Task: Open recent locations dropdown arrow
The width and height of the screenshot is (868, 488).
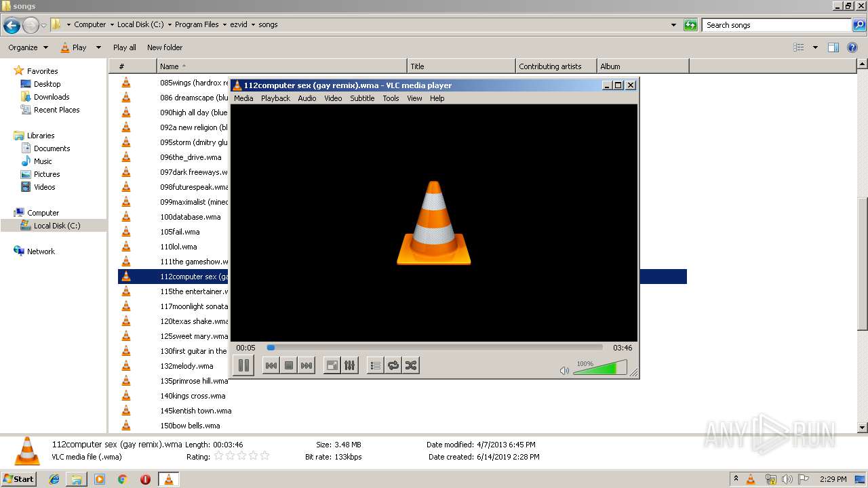Action: (x=43, y=26)
